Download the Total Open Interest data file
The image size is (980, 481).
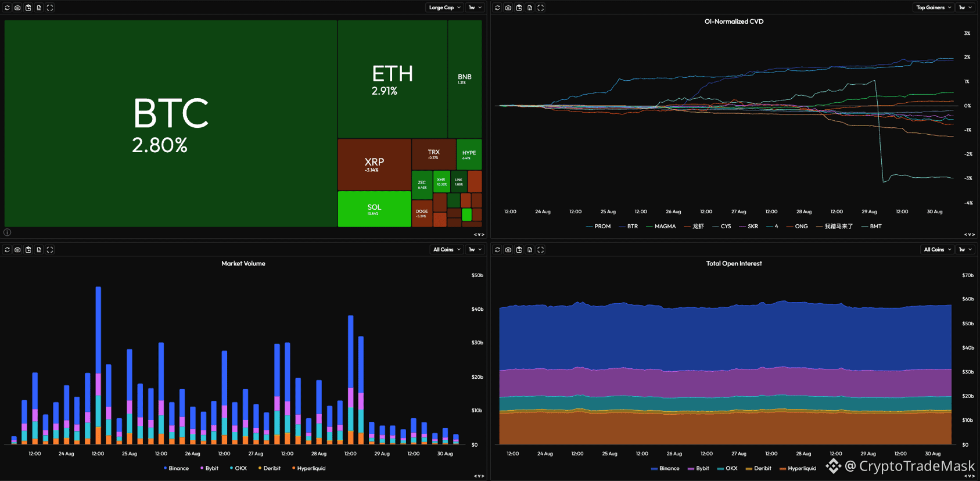[x=529, y=250]
